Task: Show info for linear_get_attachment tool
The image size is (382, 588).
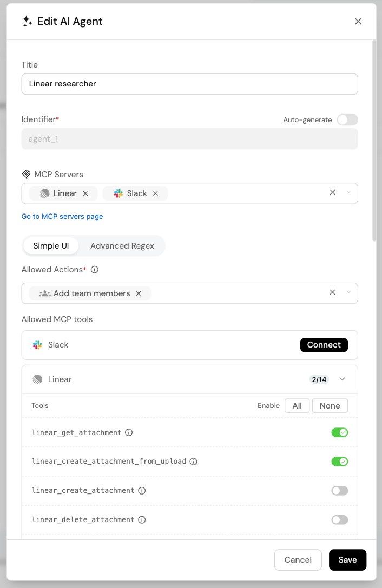Action: [x=129, y=432]
